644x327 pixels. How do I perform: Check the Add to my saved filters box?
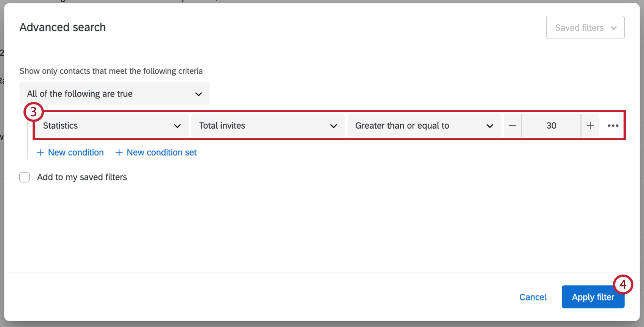pyautogui.click(x=25, y=177)
